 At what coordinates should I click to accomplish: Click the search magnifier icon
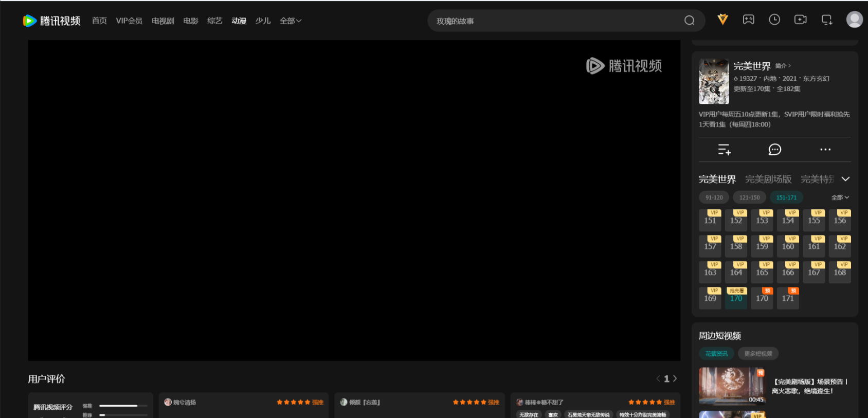[689, 21]
